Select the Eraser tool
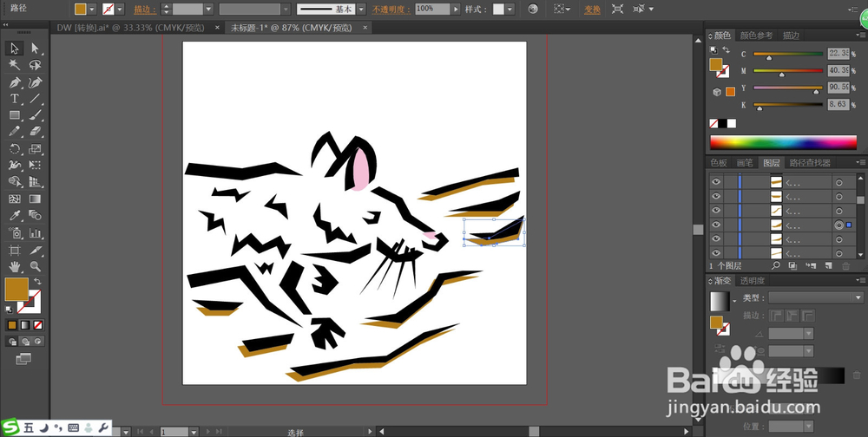 point(36,132)
